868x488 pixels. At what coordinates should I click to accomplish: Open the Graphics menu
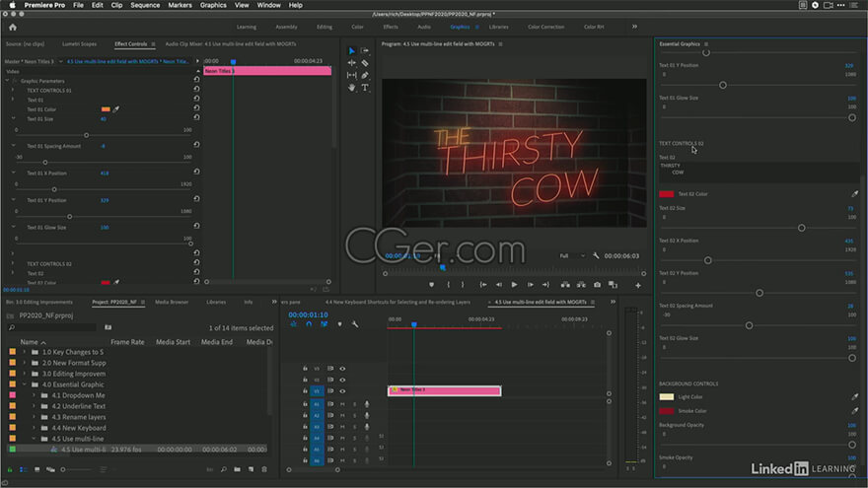point(213,5)
